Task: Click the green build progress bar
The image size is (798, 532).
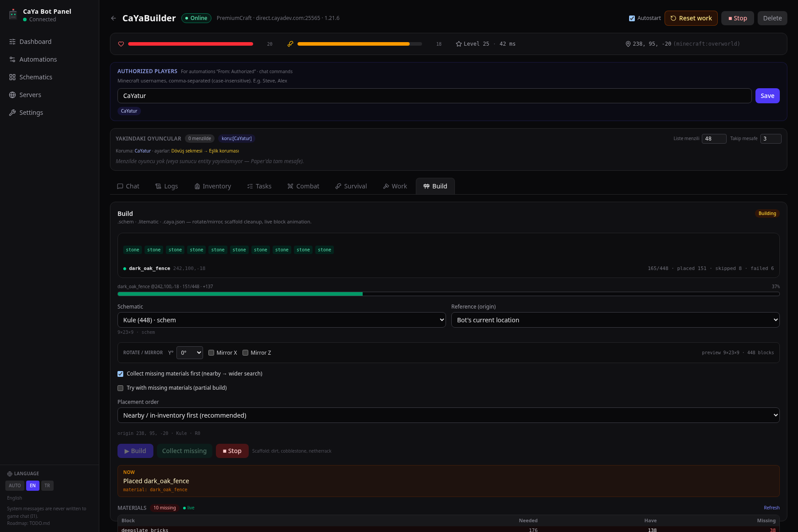Action: coord(449,294)
